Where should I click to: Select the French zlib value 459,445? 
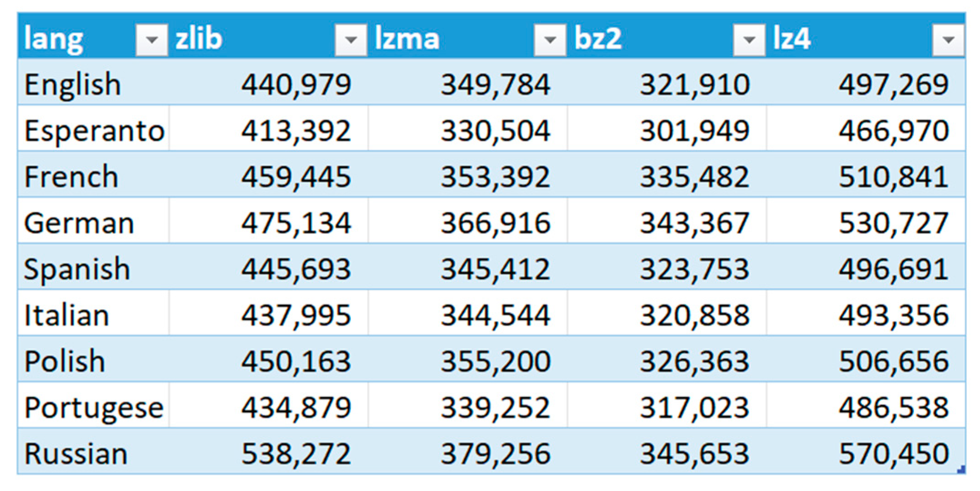[296, 177]
